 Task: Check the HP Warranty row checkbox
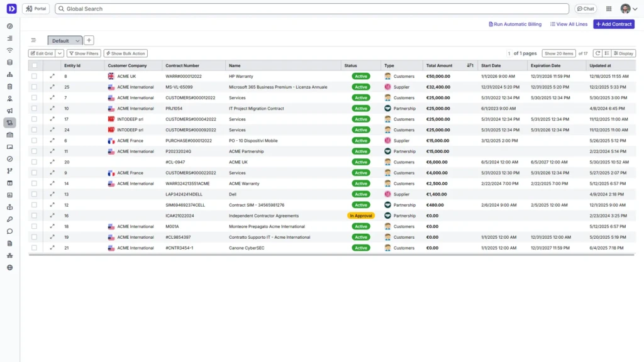click(35, 76)
